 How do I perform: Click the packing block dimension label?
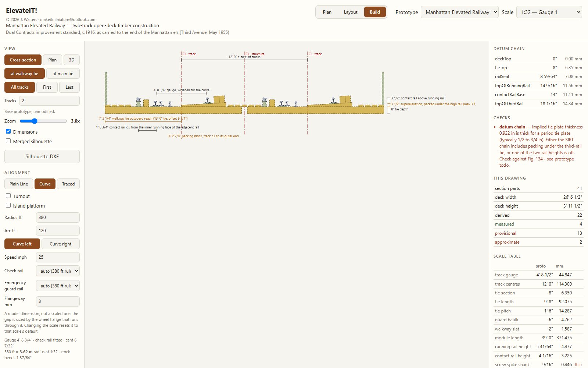click(x=204, y=136)
